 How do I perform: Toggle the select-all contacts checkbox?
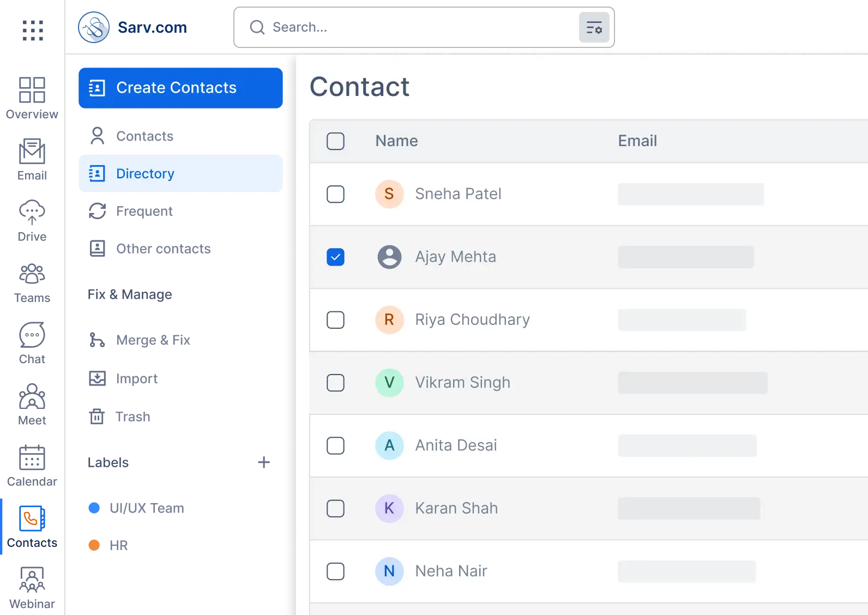335,141
